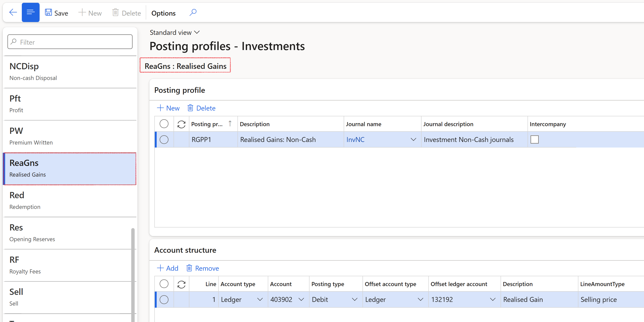Click the sidebar list scrollbar
Screen dimensions: 644x322
[x=133, y=275]
